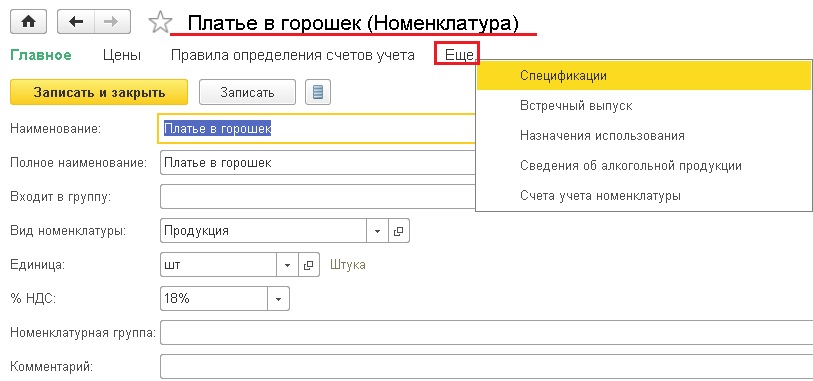Screen dimensions: 813x381
Task: Choose Счета учета номенклатуры entry
Action: tap(644, 196)
